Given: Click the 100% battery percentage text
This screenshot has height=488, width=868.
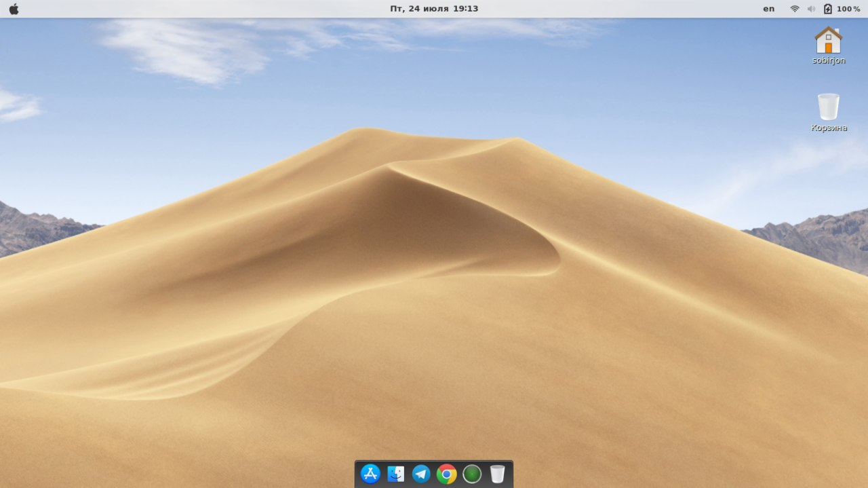Looking at the screenshot, I should click(x=848, y=9).
